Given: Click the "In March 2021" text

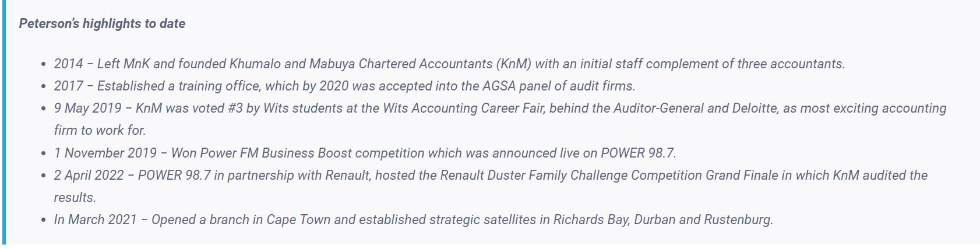Looking at the screenshot, I should (96, 220).
